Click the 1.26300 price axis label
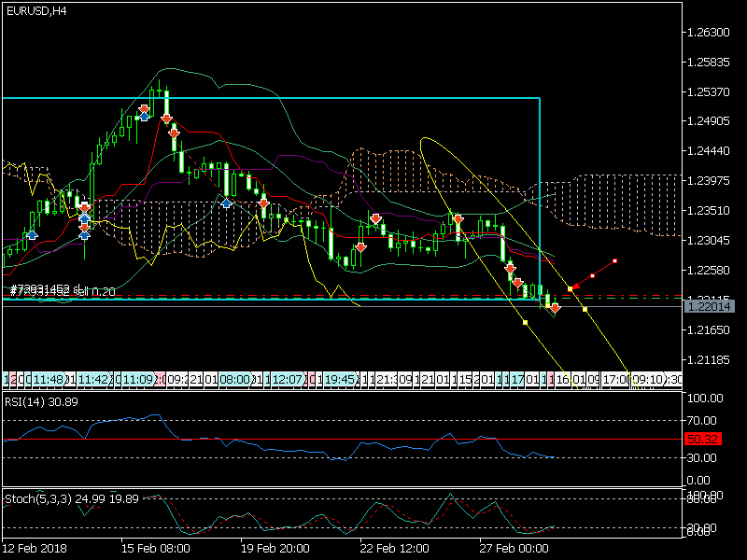Screen dimensions: 747x560 (708, 33)
